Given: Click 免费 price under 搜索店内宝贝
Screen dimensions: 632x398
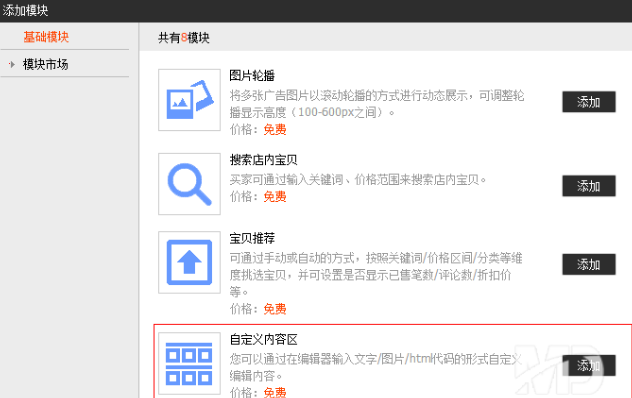Looking at the screenshot, I should [275, 196].
